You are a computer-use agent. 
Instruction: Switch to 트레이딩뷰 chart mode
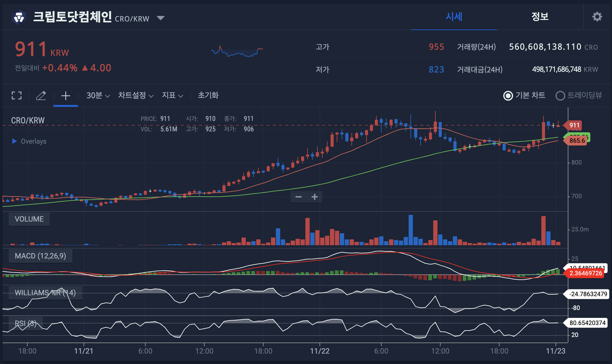560,96
